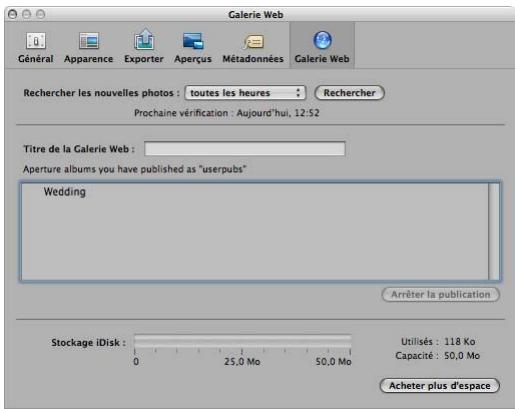
Task: Open the Général preferences pane
Action: click(35, 47)
